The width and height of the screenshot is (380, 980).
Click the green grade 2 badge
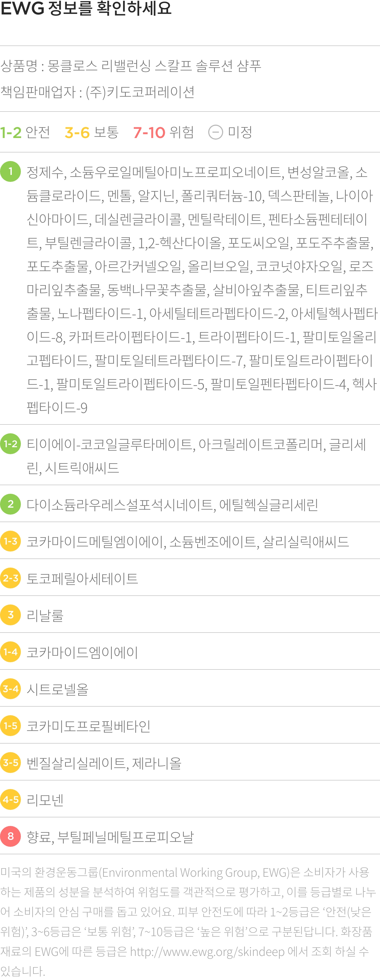pyautogui.click(x=10, y=504)
